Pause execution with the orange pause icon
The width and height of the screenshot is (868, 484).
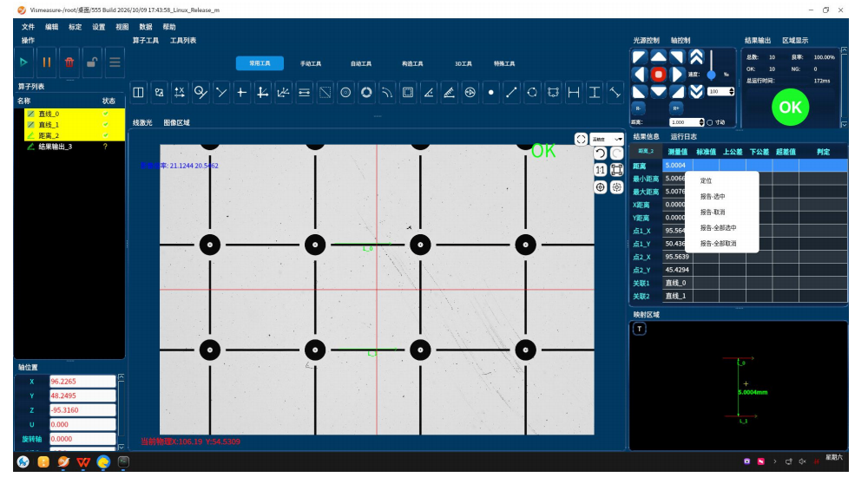click(47, 62)
